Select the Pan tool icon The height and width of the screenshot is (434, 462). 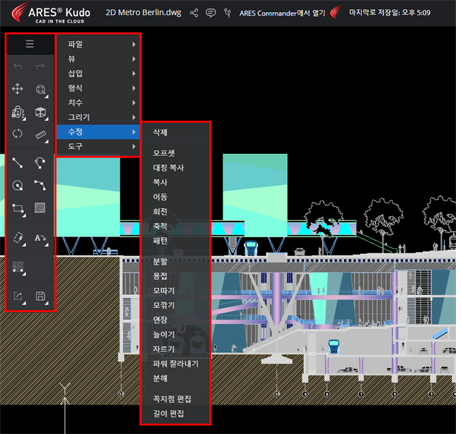point(18,89)
